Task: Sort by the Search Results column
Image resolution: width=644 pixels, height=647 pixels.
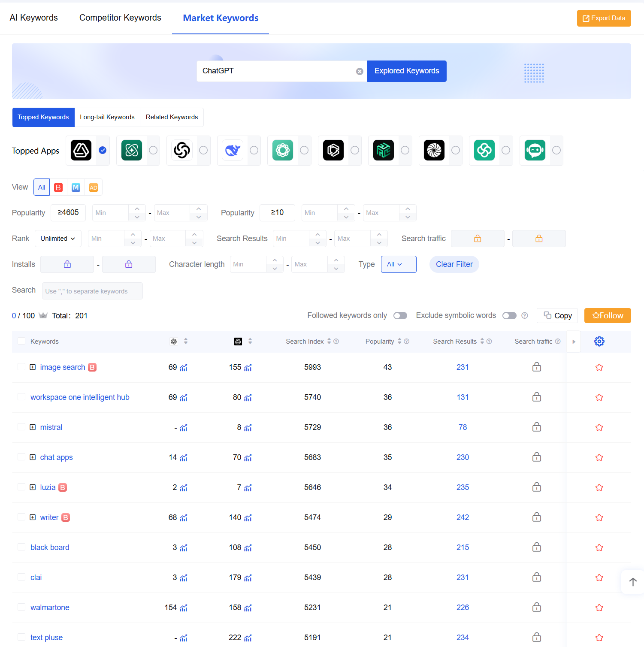Action: 482,341
